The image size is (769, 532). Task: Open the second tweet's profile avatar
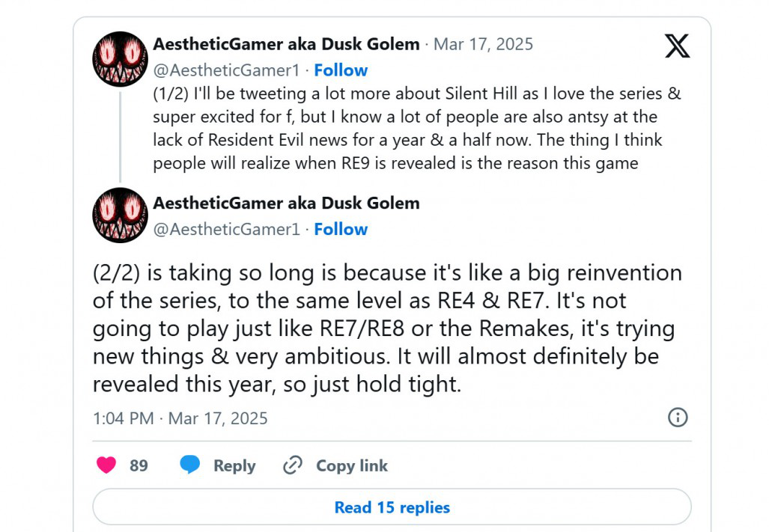point(120,215)
